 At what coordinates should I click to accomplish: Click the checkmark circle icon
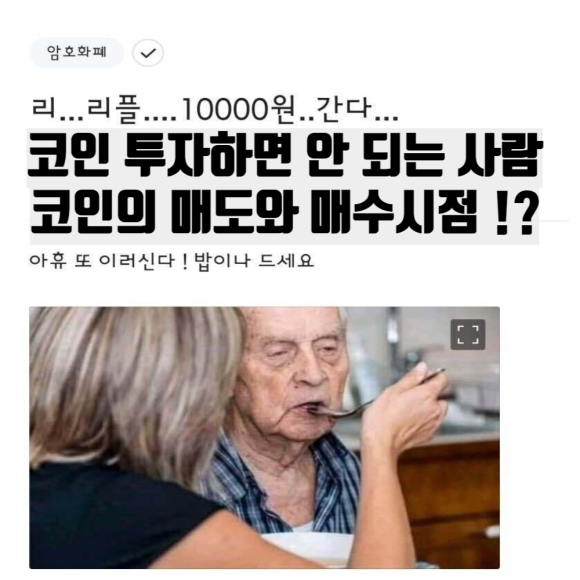click(x=148, y=53)
